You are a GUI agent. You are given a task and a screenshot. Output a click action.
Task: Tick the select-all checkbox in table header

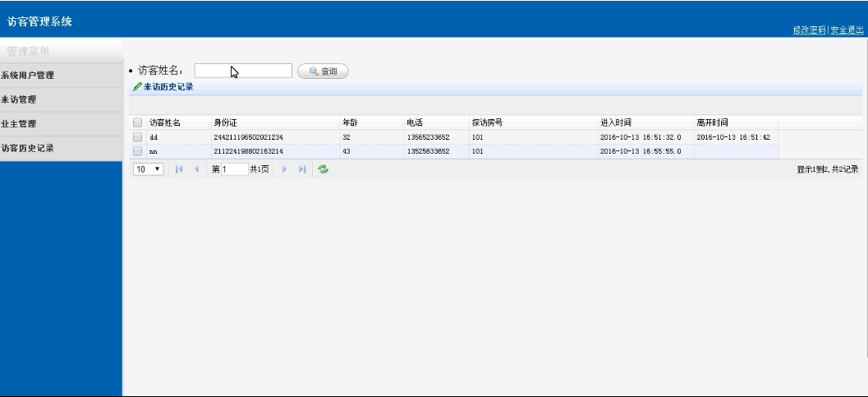[x=137, y=123]
